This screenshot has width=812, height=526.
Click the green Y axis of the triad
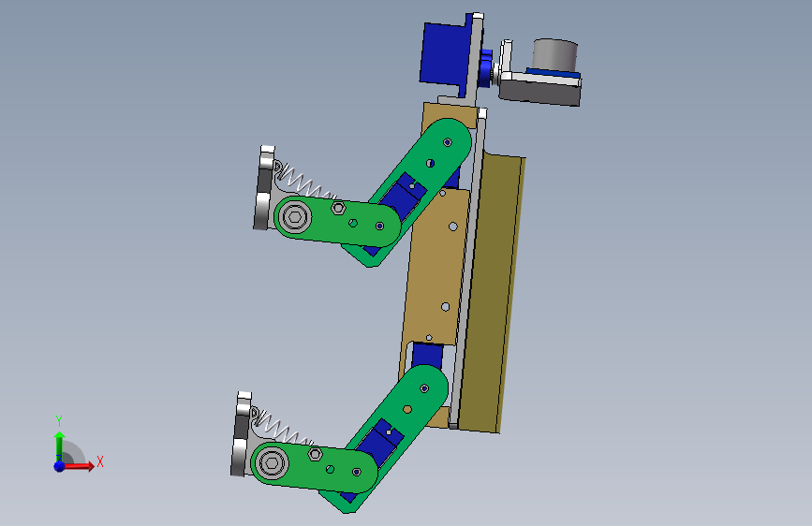tap(59, 446)
